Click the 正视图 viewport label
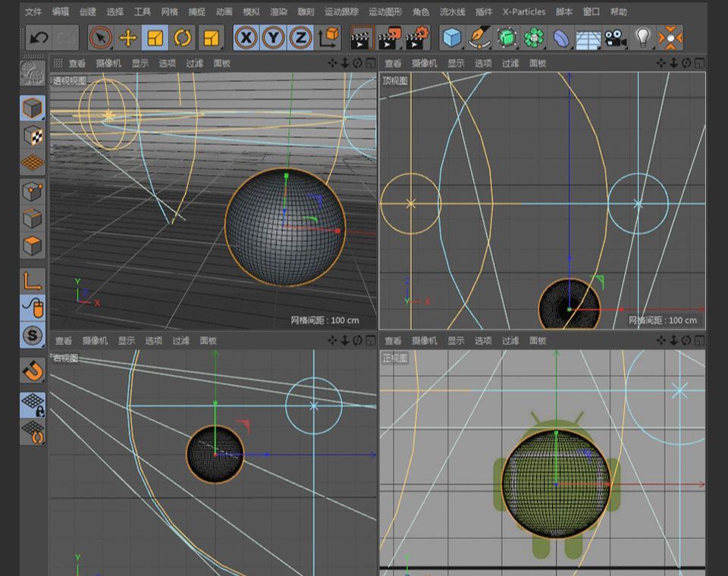Viewport: 728px width, 576px height. click(394, 358)
